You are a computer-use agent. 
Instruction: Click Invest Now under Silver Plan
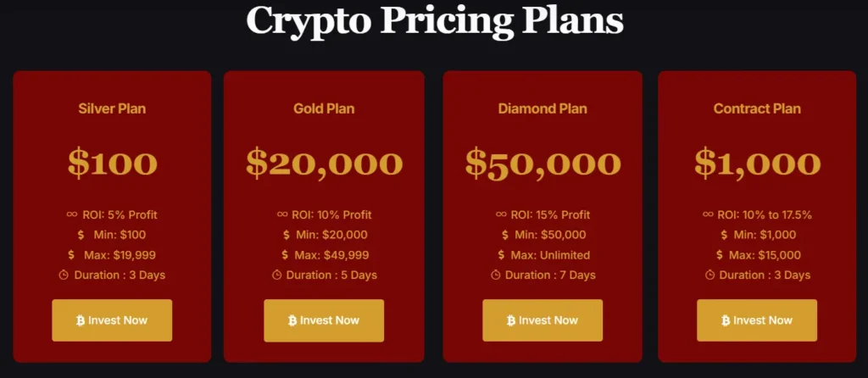click(112, 320)
